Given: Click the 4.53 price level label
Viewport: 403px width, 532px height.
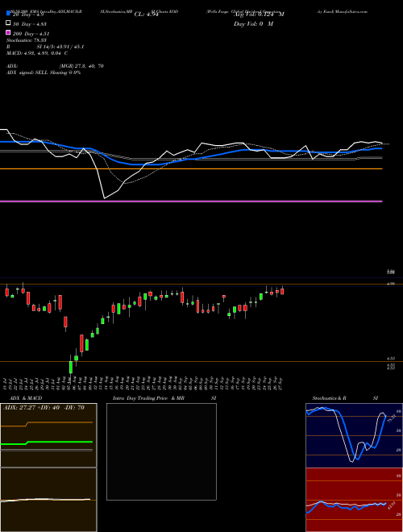Looking at the screenshot, I should 391,358.
